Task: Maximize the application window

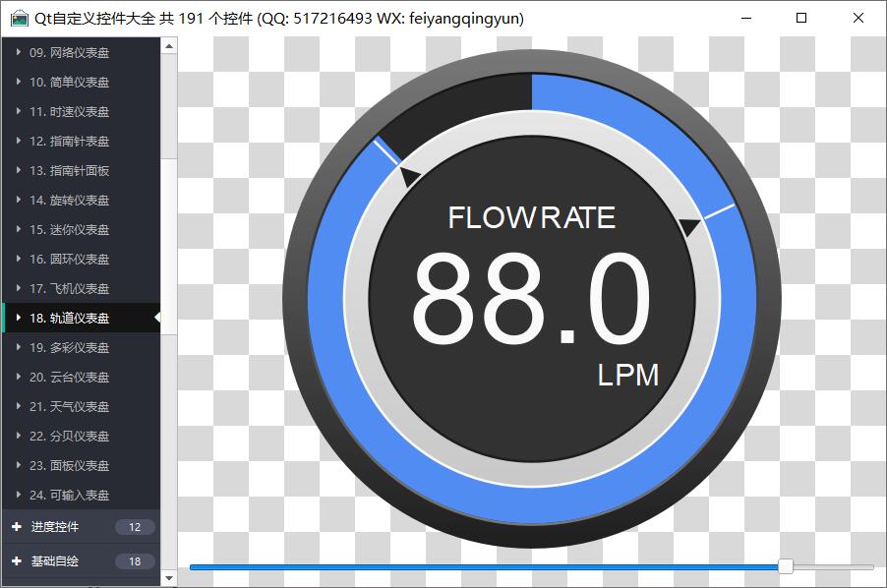Action: pos(801,19)
